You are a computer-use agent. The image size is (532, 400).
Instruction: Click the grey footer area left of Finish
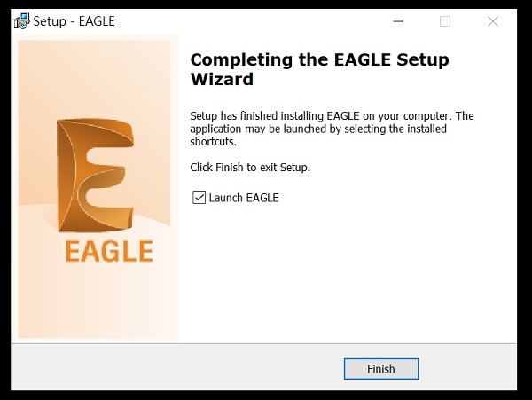[177, 368]
